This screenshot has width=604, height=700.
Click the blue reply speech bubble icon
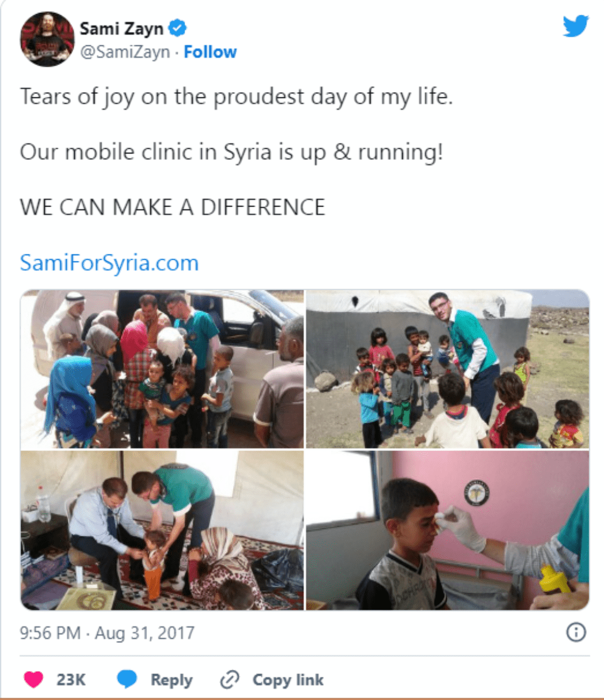pos(127,679)
